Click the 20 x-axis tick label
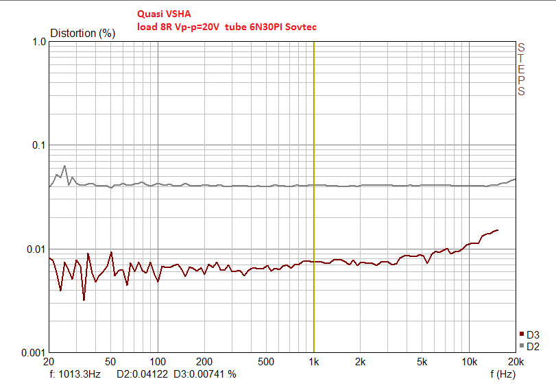Viewport: 556px width, 392px height. coord(49,362)
